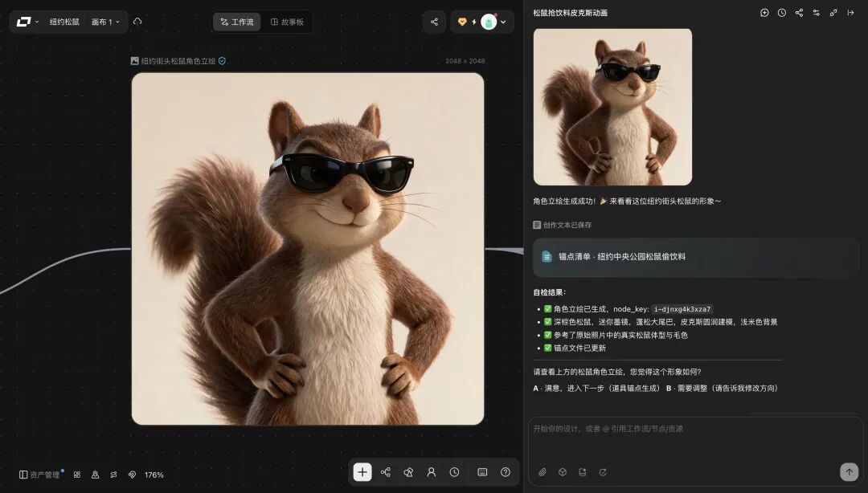The height and width of the screenshot is (493, 868).
Task: Open the 锚点清单 · 纽约中央公园松鼠偷饮料 card
Action: coord(695,257)
